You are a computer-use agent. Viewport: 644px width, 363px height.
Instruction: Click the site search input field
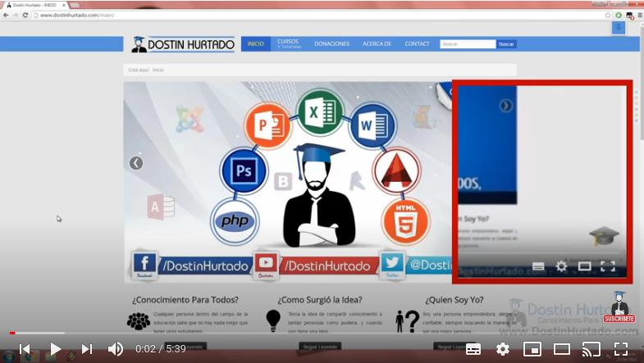tap(468, 44)
